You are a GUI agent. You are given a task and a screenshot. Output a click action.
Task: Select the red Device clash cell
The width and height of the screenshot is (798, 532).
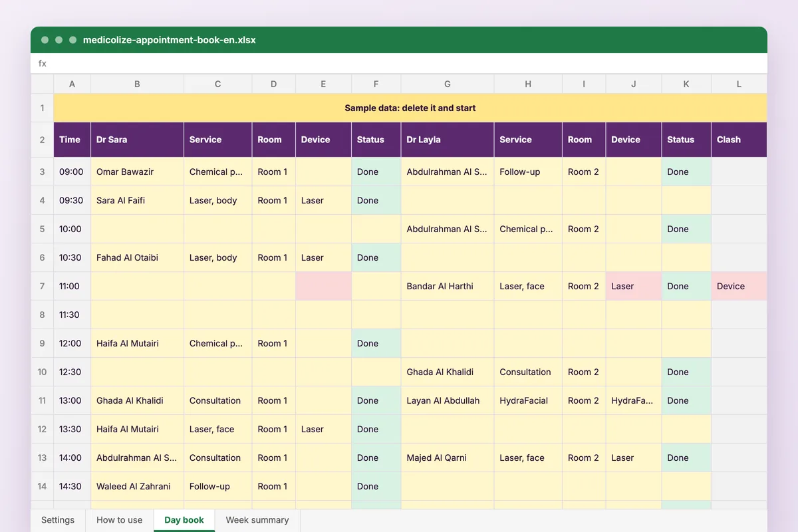click(739, 286)
